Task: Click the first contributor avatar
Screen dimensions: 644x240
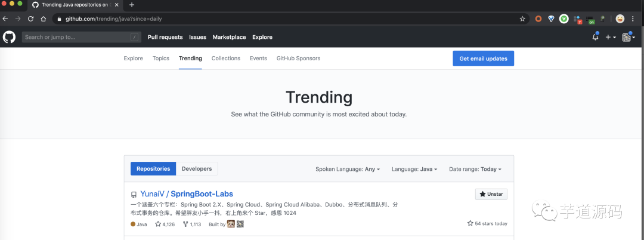Action: [x=231, y=224]
